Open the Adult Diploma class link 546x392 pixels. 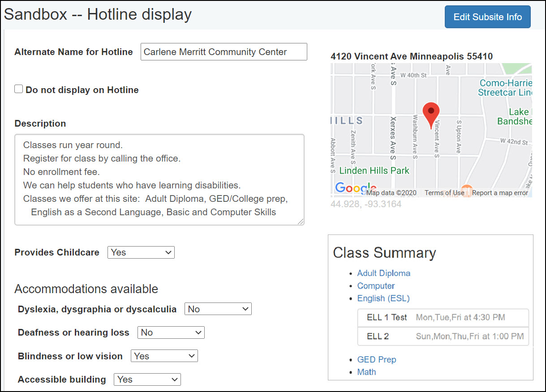[x=383, y=273]
